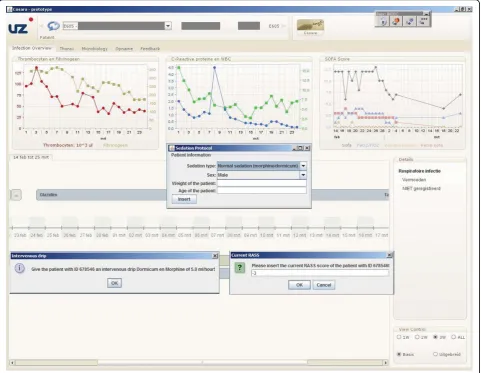This screenshot has width=481, height=373.
Task: Close the small floating toolbar window
Action: tap(426, 14)
